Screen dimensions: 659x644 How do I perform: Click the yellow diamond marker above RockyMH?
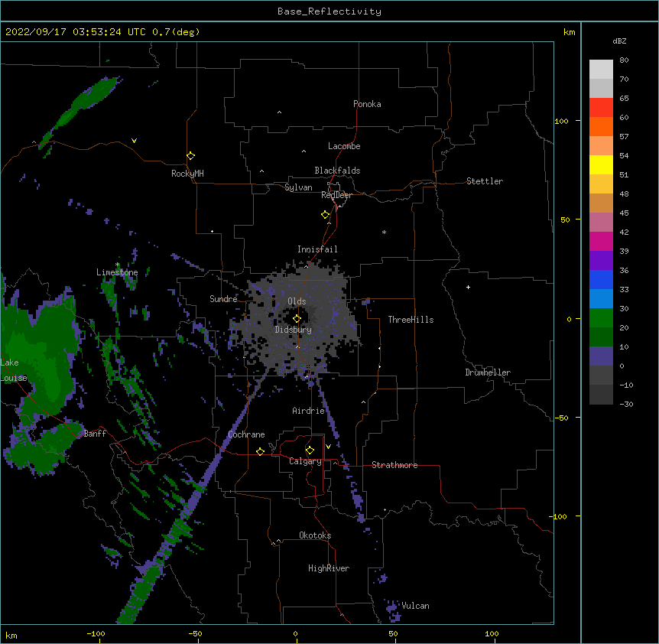[x=191, y=156]
